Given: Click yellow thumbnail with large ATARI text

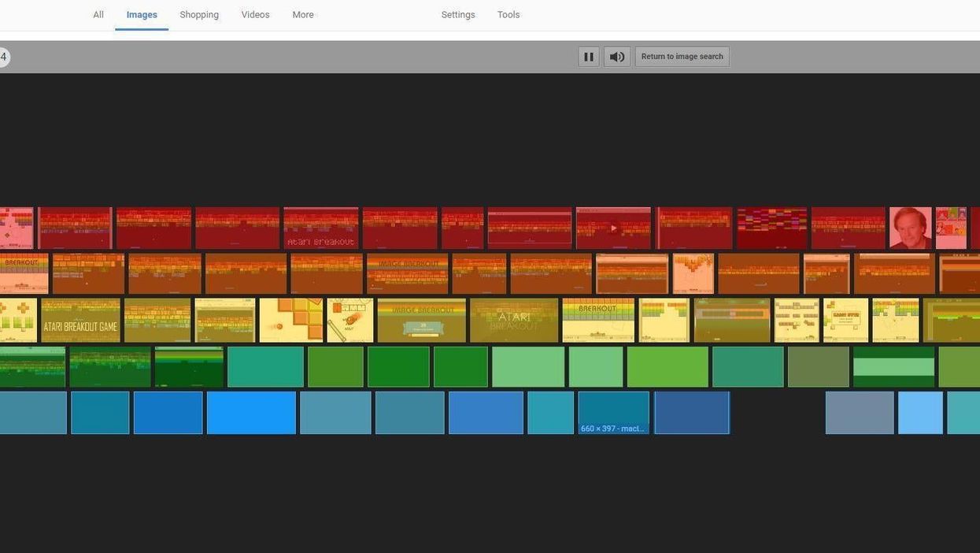Looking at the screenshot, I should (514, 320).
